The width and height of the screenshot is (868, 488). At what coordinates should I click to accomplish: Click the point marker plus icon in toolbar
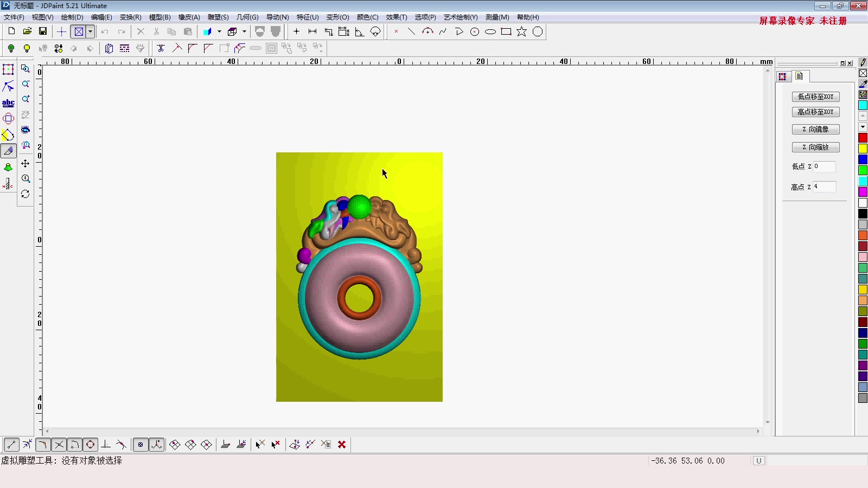click(297, 31)
